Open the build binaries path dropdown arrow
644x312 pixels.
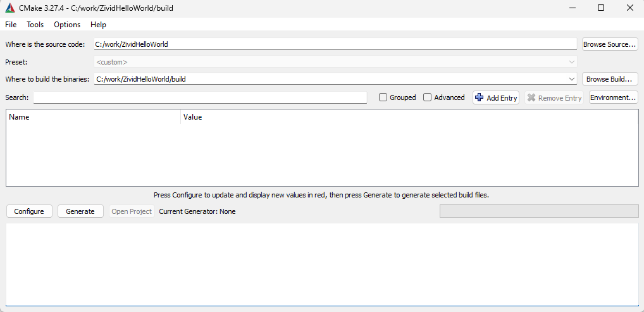[x=572, y=79]
